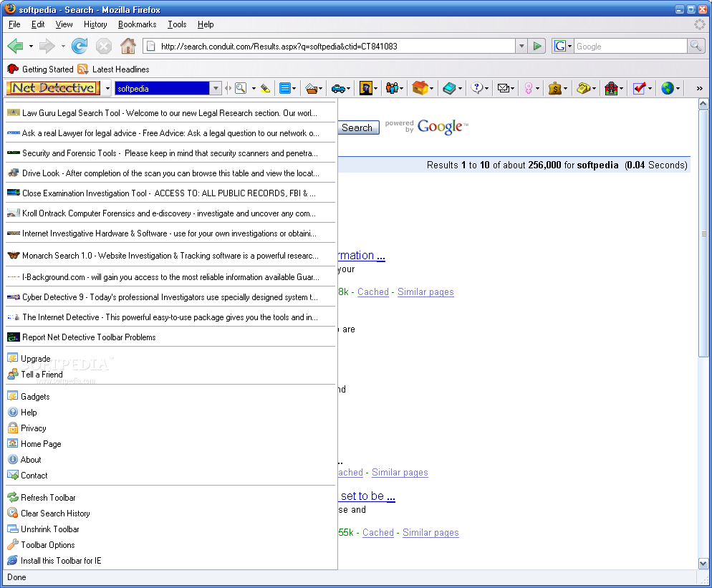Open Getting Started bookmark

tap(40, 69)
